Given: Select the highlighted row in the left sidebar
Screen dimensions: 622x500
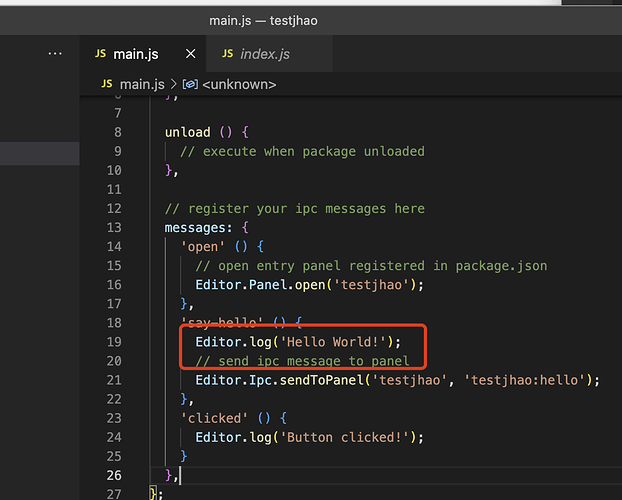Looking at the screenshot, I should [40, 153].
